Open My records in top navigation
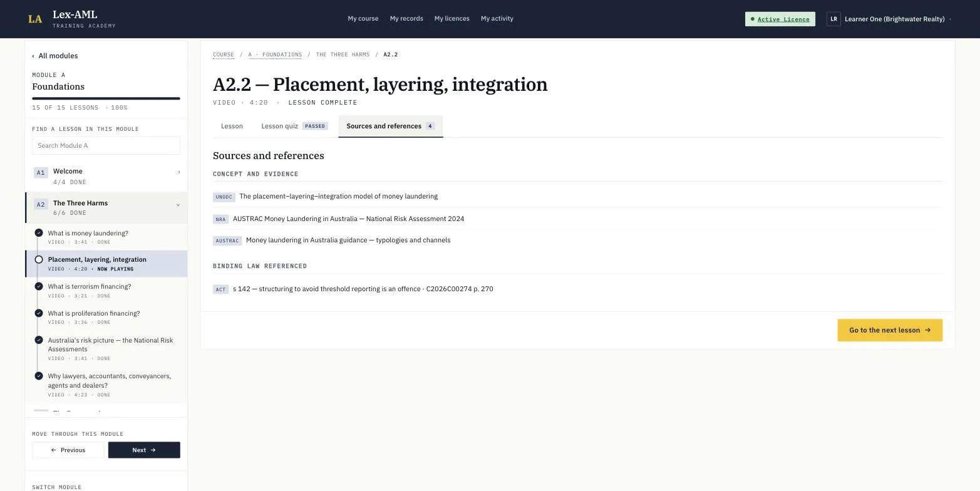This screenshot has width=980, height=491. (406, 19)
